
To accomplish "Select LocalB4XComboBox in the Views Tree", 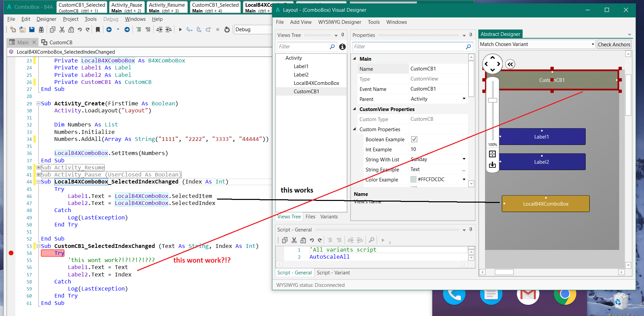I will pyautogui.click(x=316, y=83).
